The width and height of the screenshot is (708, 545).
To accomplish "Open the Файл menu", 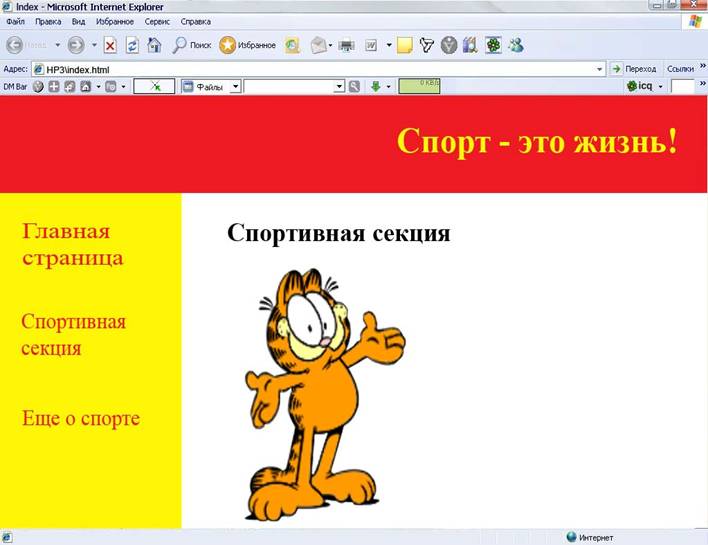I will tap(15, 21).
